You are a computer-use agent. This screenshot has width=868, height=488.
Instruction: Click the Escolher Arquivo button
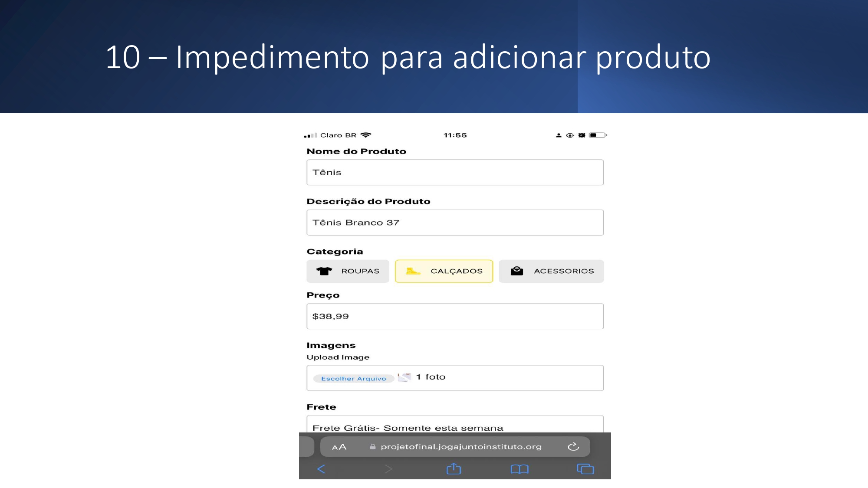coord(353,379)
